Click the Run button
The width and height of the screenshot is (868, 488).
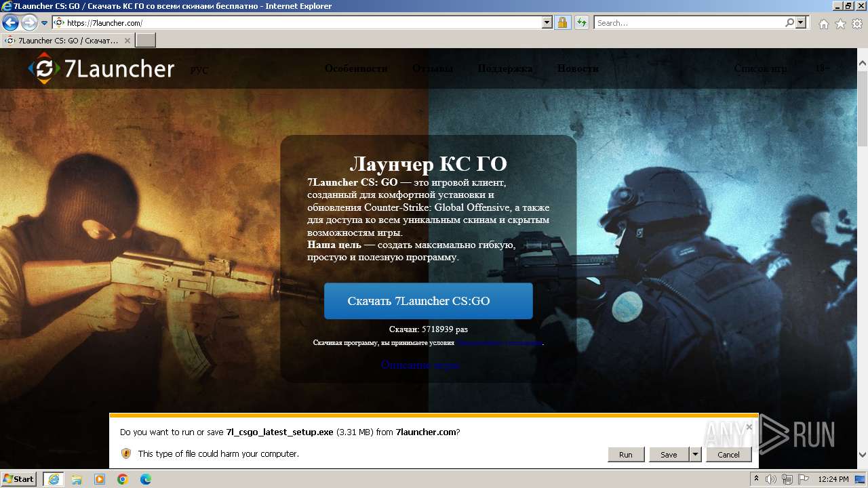[626, 455]
